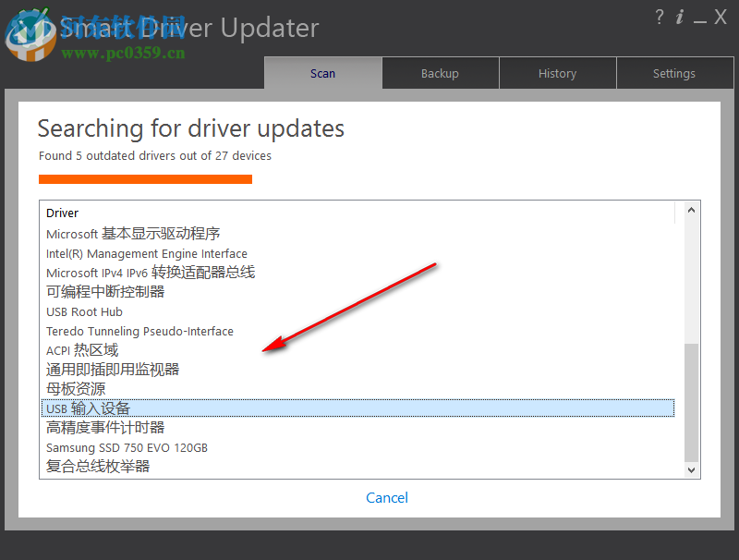Screen dimensions: 739x560
Task: Switch to the Scan tab
Action: pos(322,73)
